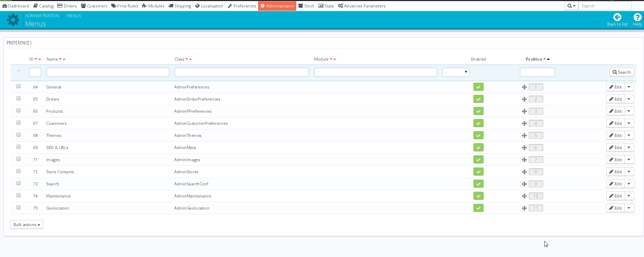Open search scope dropdown in top bar

click(x=572, y=6)
